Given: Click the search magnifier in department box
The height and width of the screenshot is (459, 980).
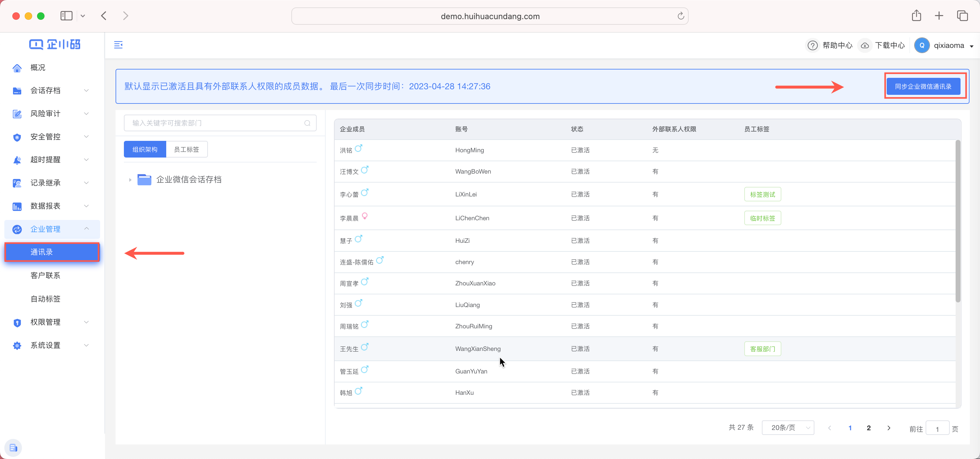Looking at the screenshot, I should [307, 123].
